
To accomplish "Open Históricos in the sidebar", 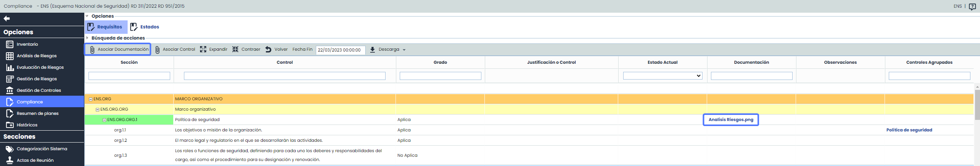I will click(27, 125).
